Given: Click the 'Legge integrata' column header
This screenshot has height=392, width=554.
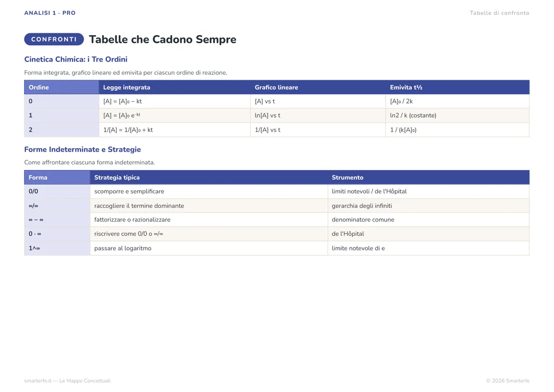Looking at the screenshot, I should click(175, 87).
